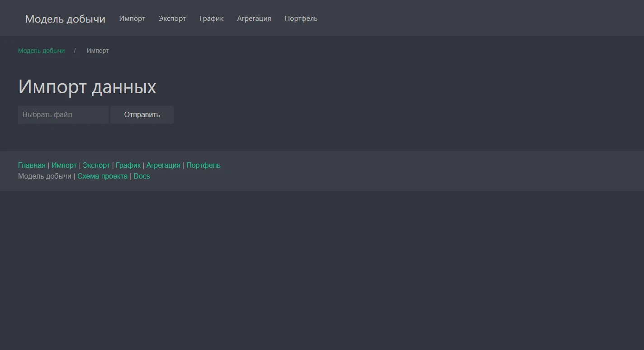644x350 pixels.
Task: Open Экспорт in the top navigation bar
Action: coord(172,19)
